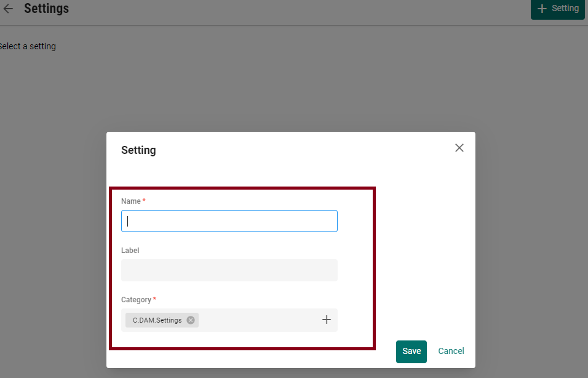Click the Category field label
The width and height of the screenshot is (588, 378).
[x=136, y=300]
